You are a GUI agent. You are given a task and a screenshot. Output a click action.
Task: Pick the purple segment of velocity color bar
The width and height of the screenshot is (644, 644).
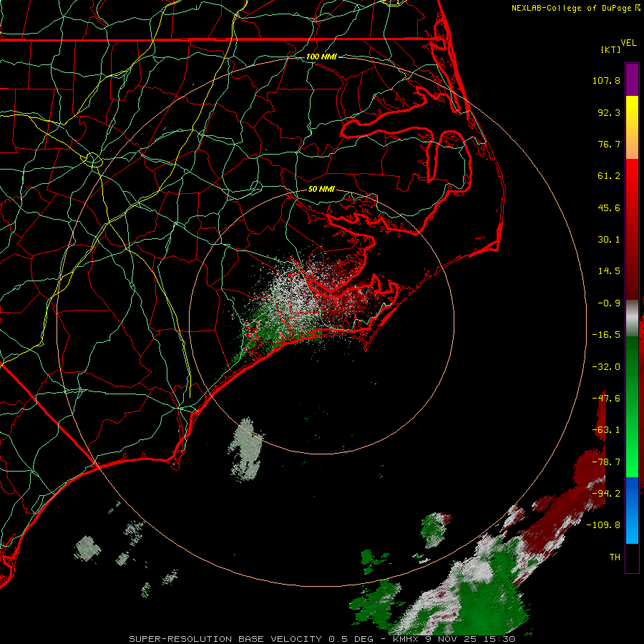click(x=632, y=79)
